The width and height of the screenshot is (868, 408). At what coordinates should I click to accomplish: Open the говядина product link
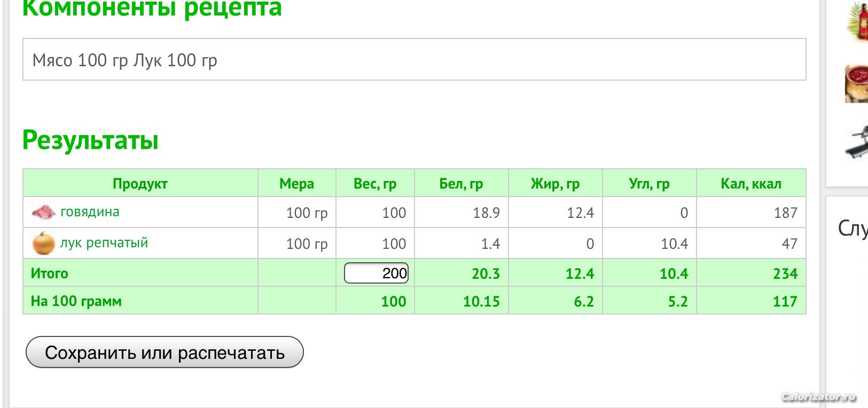tap(90, 212)
